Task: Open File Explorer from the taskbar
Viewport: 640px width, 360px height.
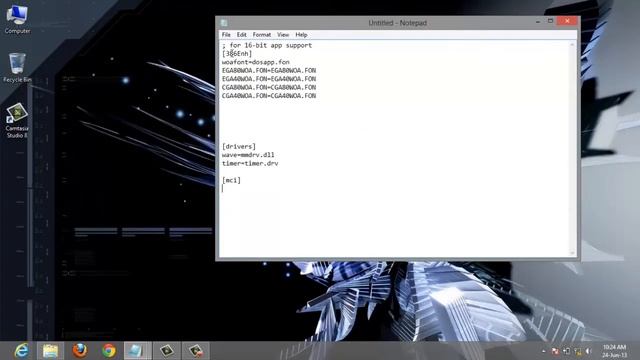Action: point(51,351)
